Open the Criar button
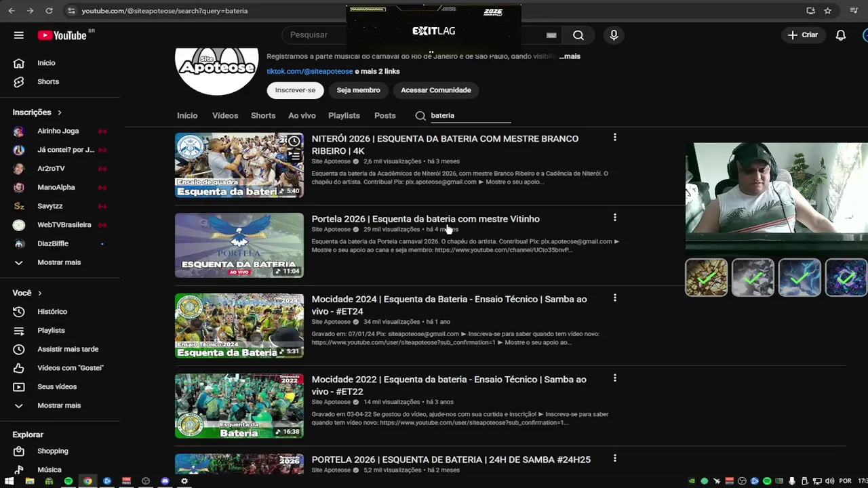This screenshot has height=488, width=868. pyautogui.click(x=803, y=35)
